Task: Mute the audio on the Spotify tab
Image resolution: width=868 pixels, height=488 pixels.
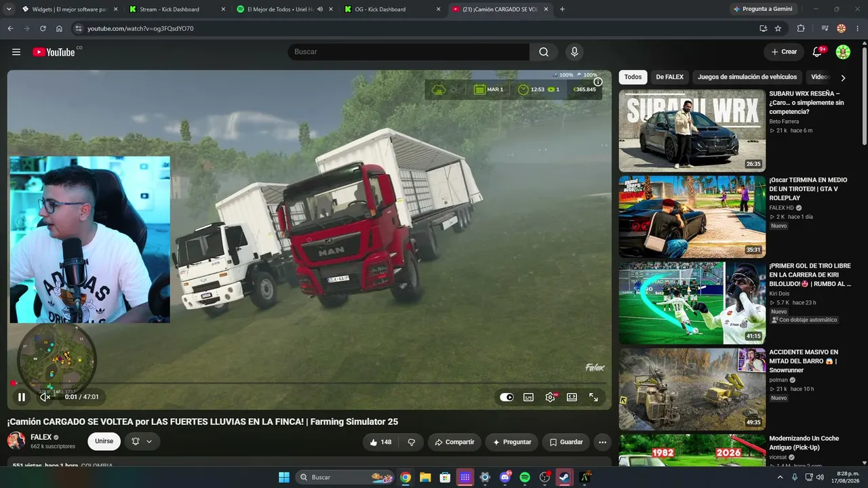Action: [x=321, y=9]
